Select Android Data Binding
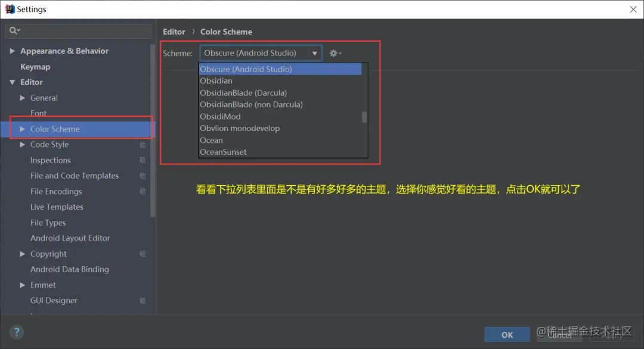 (x=70, y=269)
